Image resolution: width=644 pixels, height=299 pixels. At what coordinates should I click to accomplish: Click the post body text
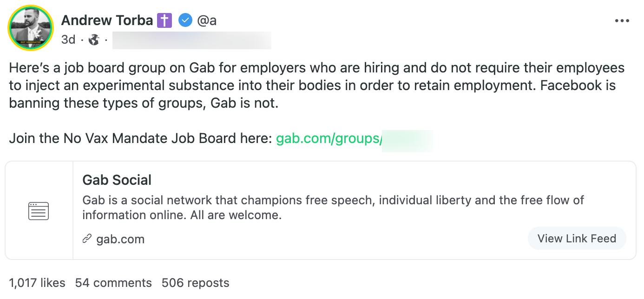pyautogui.click(x=316, y=85)
